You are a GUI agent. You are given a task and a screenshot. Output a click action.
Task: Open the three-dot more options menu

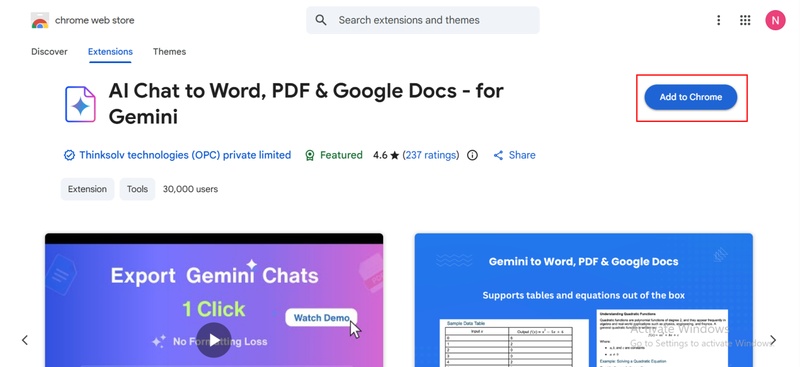718,20
